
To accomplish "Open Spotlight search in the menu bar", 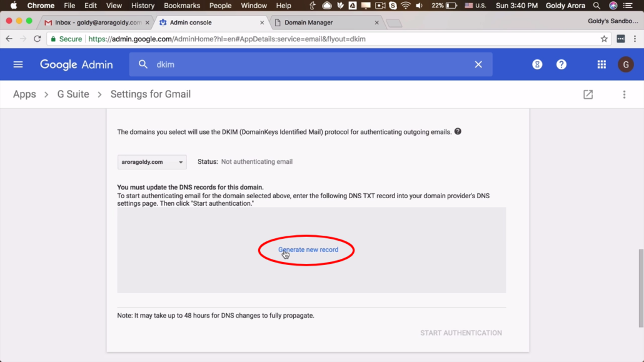I will pyautogui.click(x=596, y=6).
